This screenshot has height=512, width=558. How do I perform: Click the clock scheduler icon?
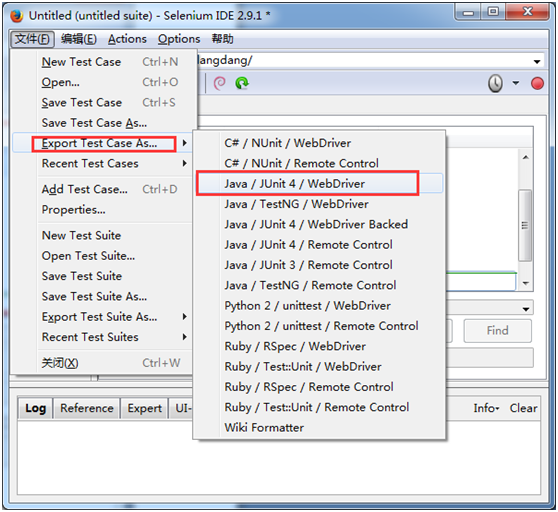click(495, 84)
